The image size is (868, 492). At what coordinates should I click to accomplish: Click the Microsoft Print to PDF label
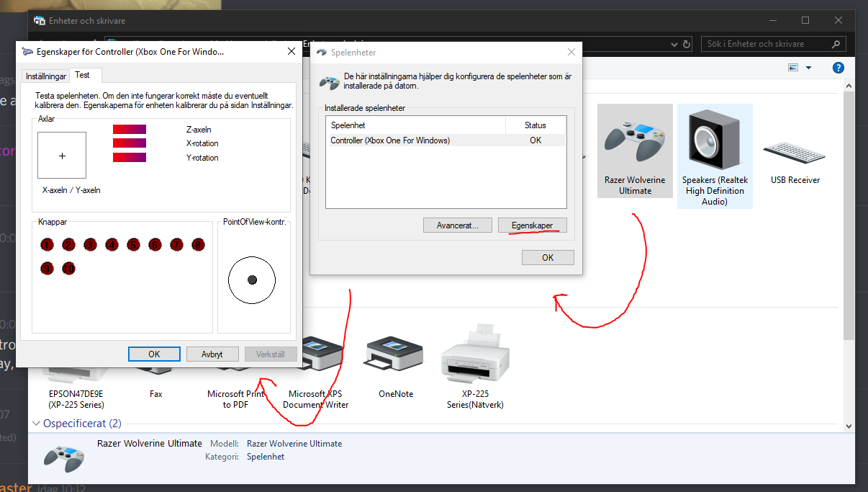pos(236,399)
